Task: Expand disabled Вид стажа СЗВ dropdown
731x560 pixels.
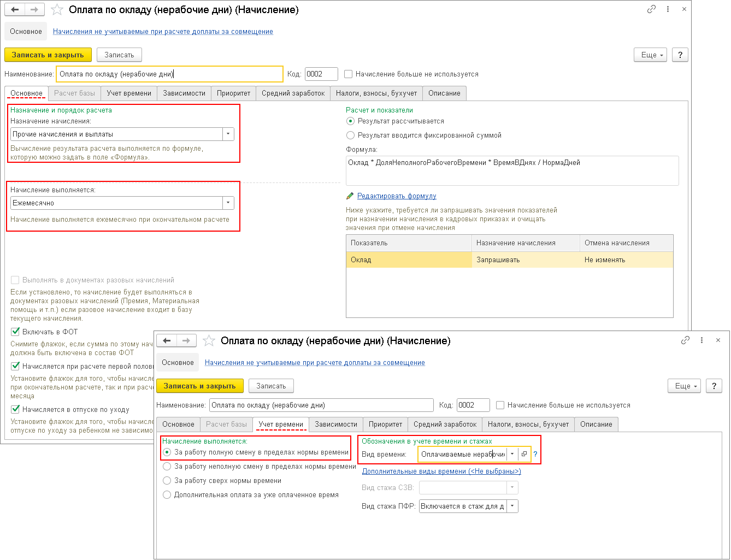Action: [512, 488]
